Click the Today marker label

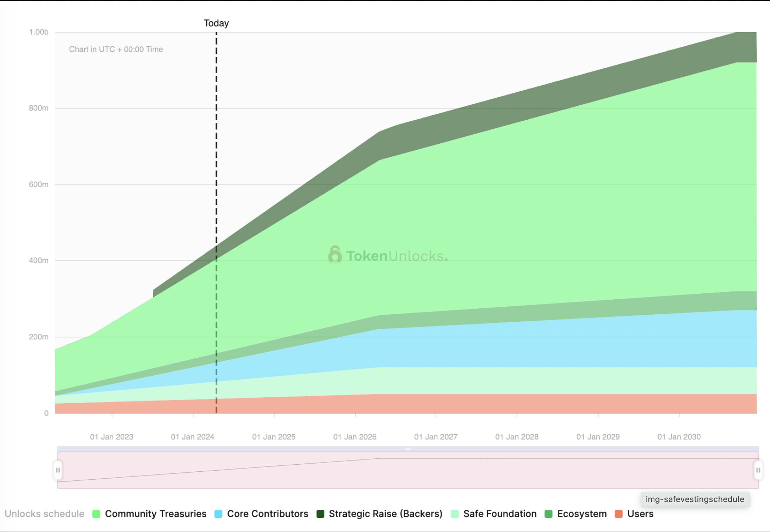pos(216,23)
